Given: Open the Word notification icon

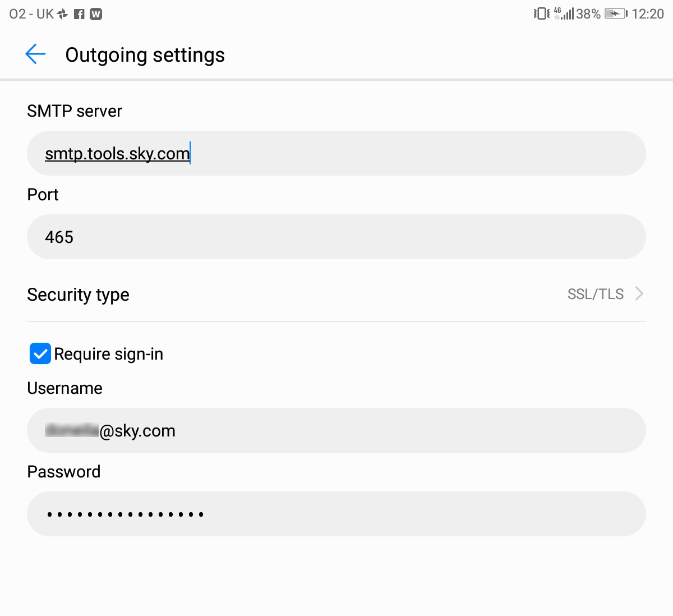Looking at the screenshot, I should (95, 13).
